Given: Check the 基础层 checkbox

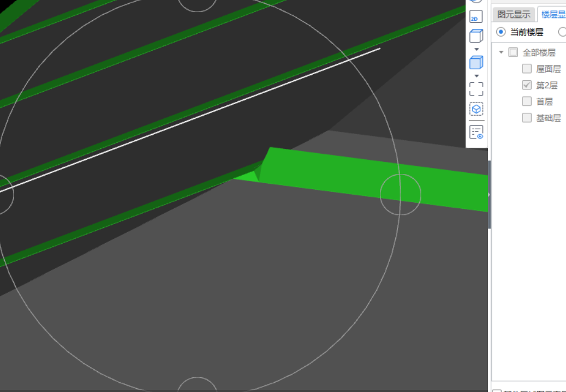Looking at the screenshot, I should point(527,118).
